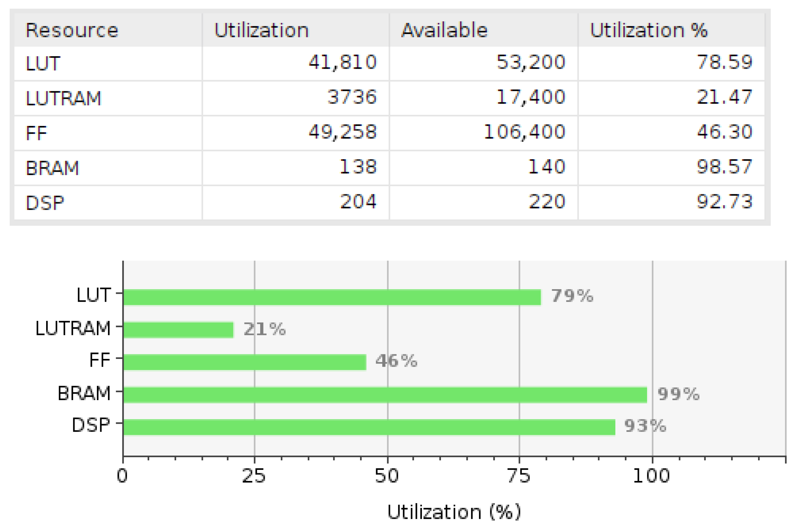
Task: Click the FF resource cell in table
Action: pos(36,133)
